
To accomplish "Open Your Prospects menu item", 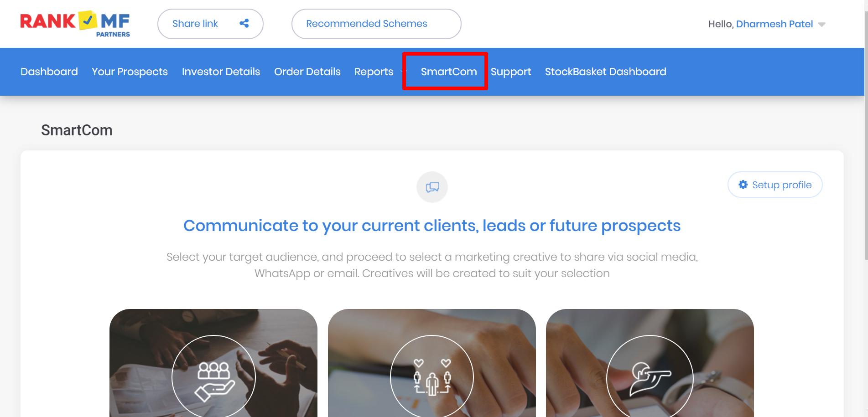I will coord(130,72).
